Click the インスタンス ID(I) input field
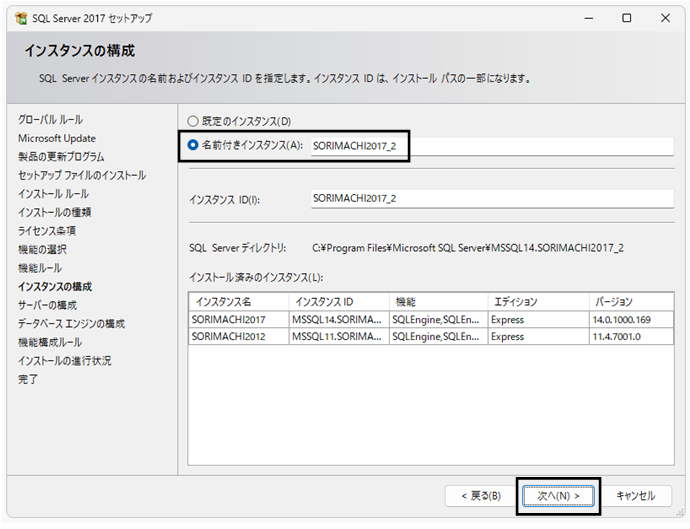The width and height of the screenshot is (690, 529). [492, 198]
